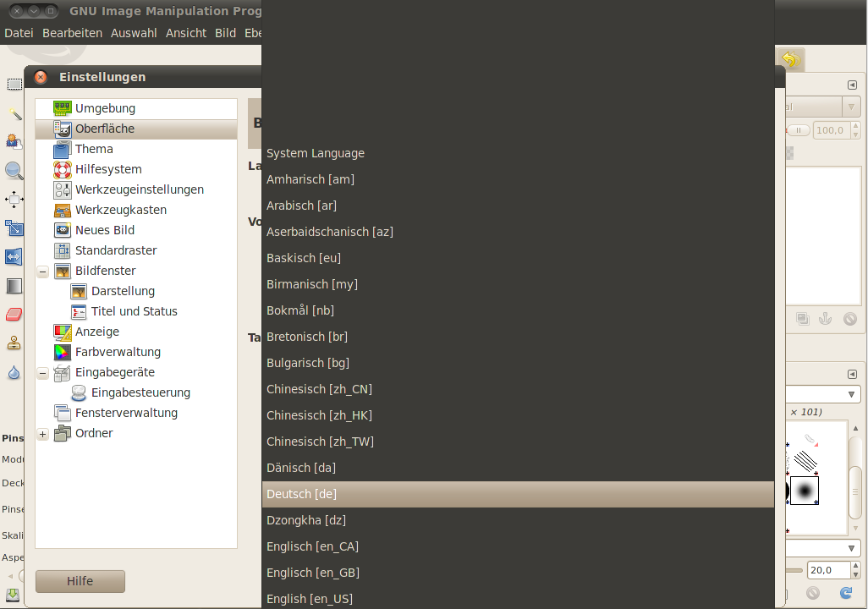Choose System Language from the list

click(x=314, y=153)
